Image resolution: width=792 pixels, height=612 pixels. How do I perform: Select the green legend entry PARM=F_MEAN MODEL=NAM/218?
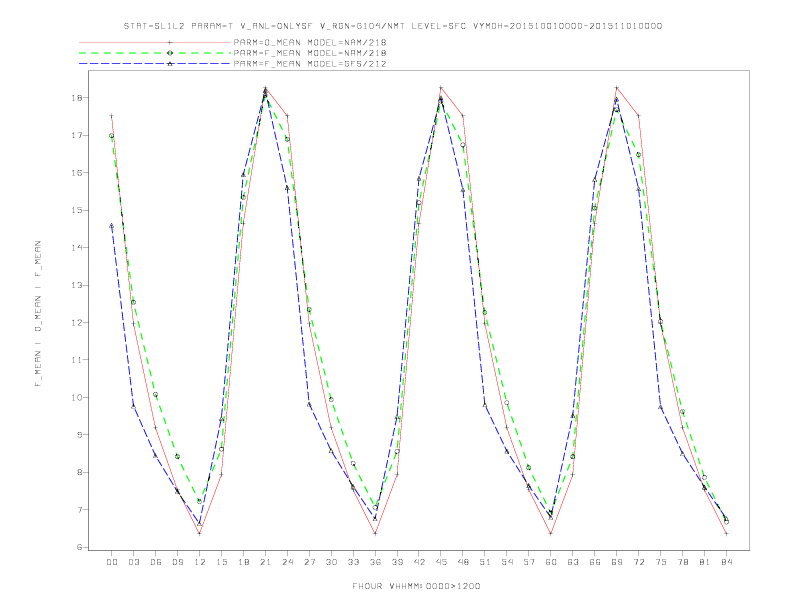310,53
